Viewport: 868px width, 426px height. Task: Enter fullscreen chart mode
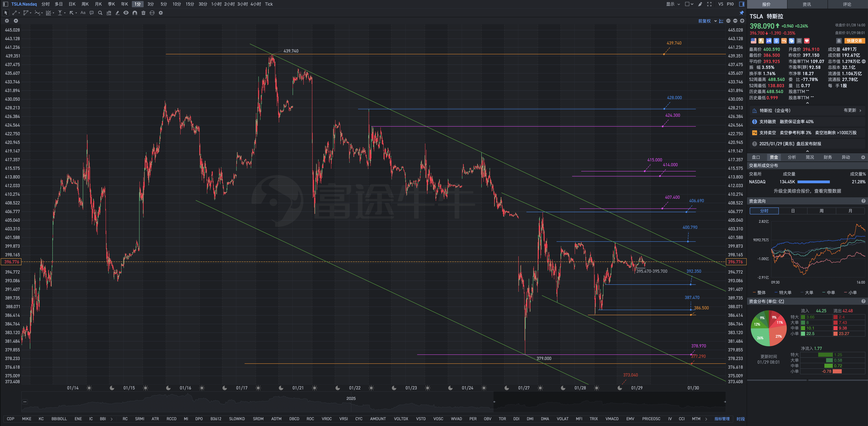click(x=709, y=4)
